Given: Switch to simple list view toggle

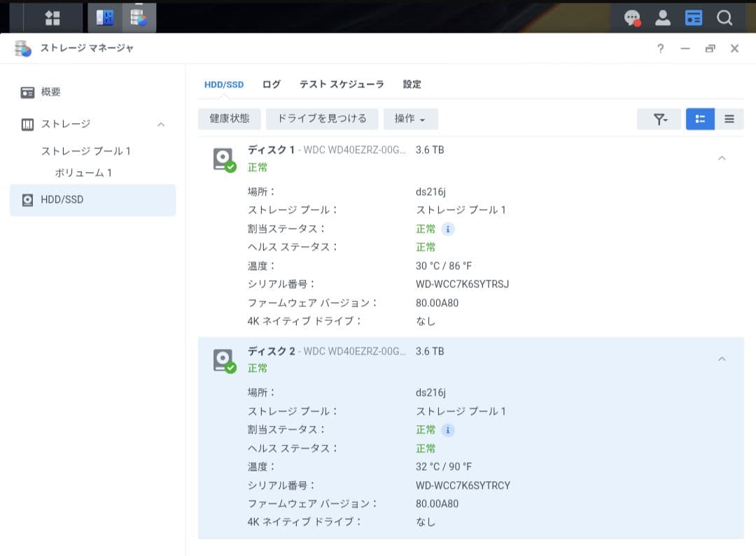Looking at the screenshot, I should [729, 119].
